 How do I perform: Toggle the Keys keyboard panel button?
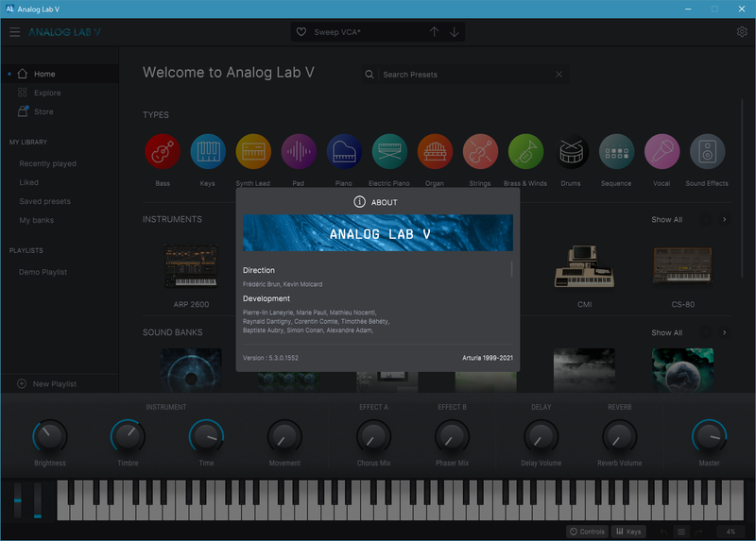(x=628, y=532)
